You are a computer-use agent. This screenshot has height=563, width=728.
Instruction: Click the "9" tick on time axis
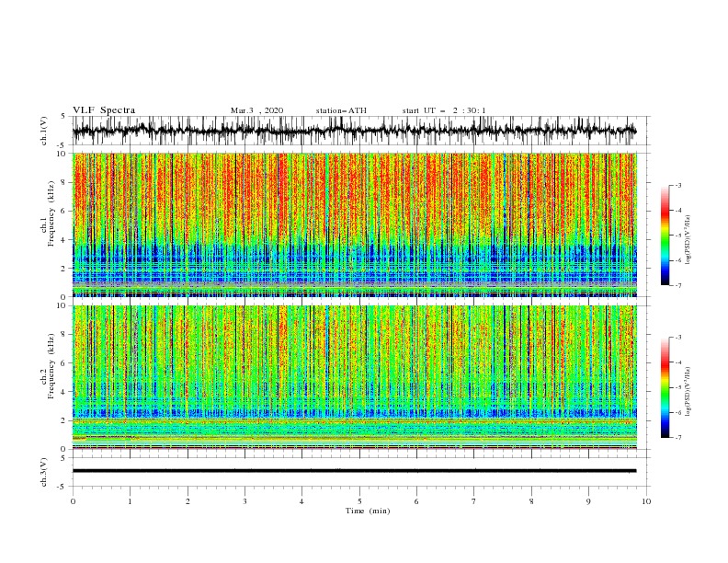[x=588, y=501]
